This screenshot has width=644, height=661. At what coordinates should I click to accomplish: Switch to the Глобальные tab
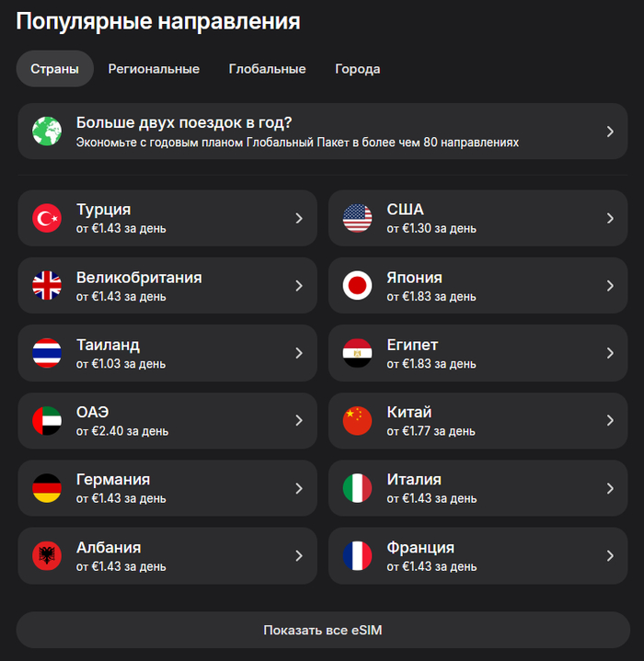click(x=268, y=69)
